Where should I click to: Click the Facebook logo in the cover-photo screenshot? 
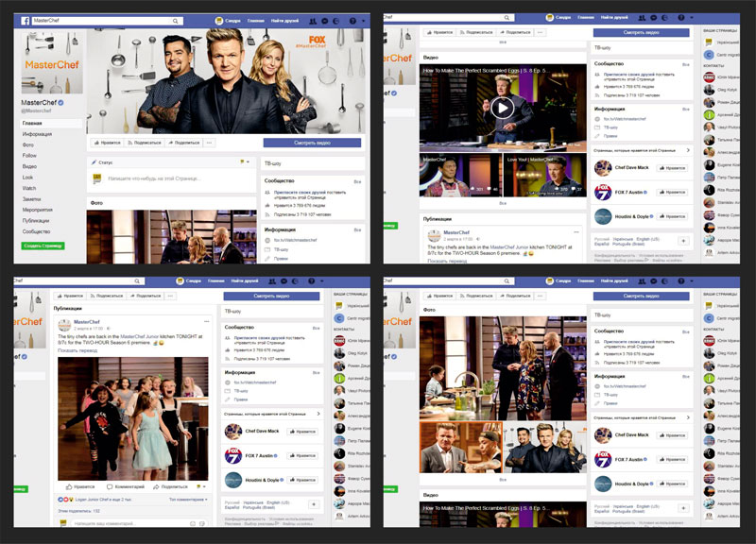pyautogui.click(x=26, y=21)
